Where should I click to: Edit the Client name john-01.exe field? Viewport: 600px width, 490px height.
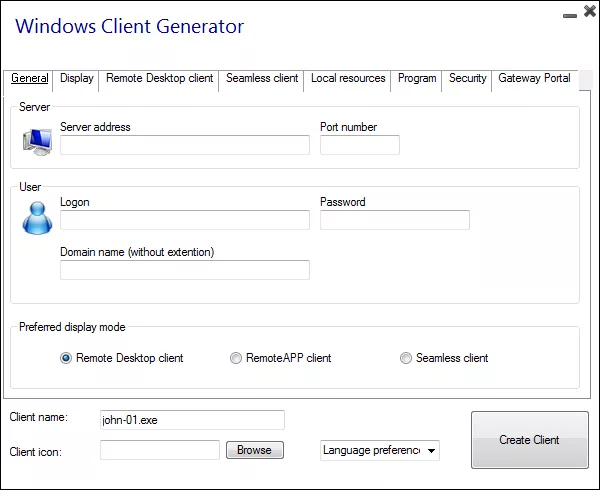click(x=192, y=420)
